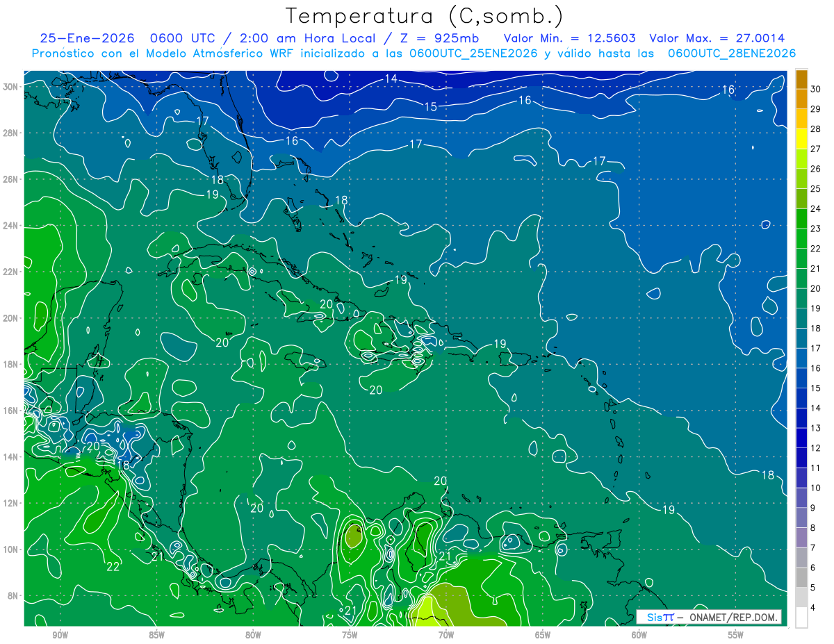Click longitude axis label "60W"
Screen dimensions: 834x644
pyautogui.click(x=639, y=635)
